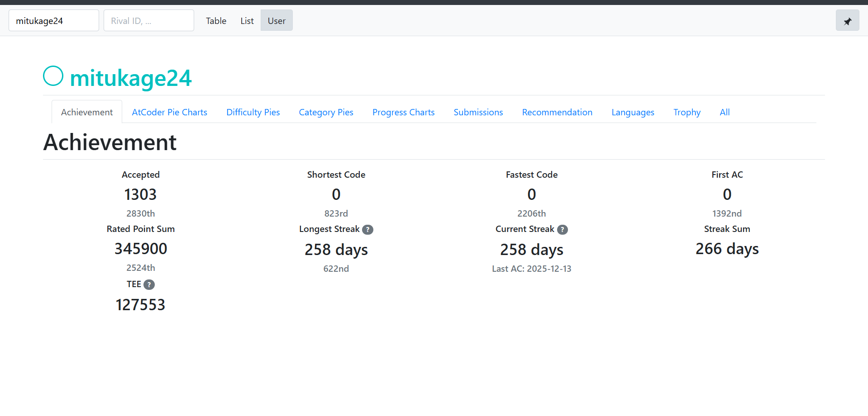Viewport: 868px width, 416px height.
Task: Switch to the Progress Charts tab
Action: pyautogui.click(x=404, y=112)
